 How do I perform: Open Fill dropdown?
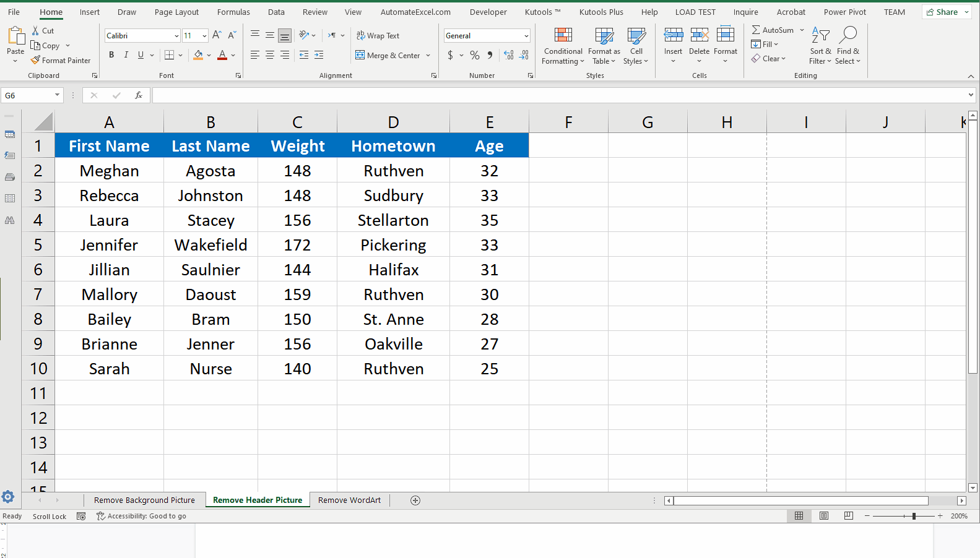pyautogui.click(x=765, y=44)
